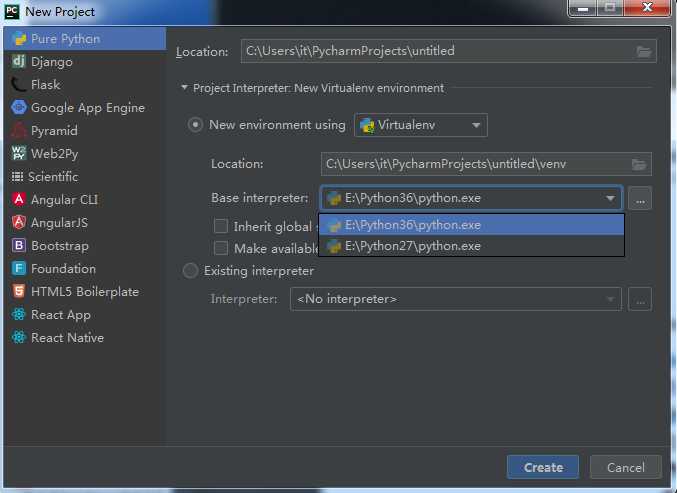Select Existing interpreter radio button

coord(190,271)
